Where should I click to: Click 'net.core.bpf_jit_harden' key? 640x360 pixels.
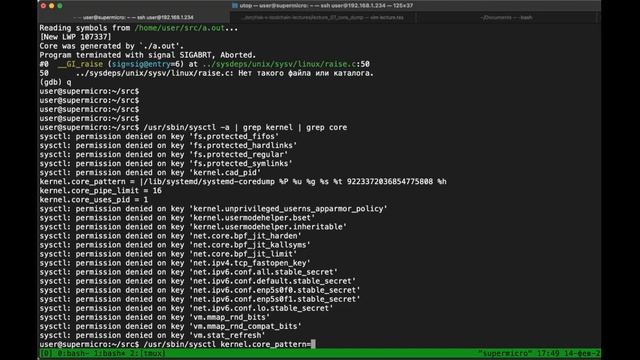click(x=245, y=236)
